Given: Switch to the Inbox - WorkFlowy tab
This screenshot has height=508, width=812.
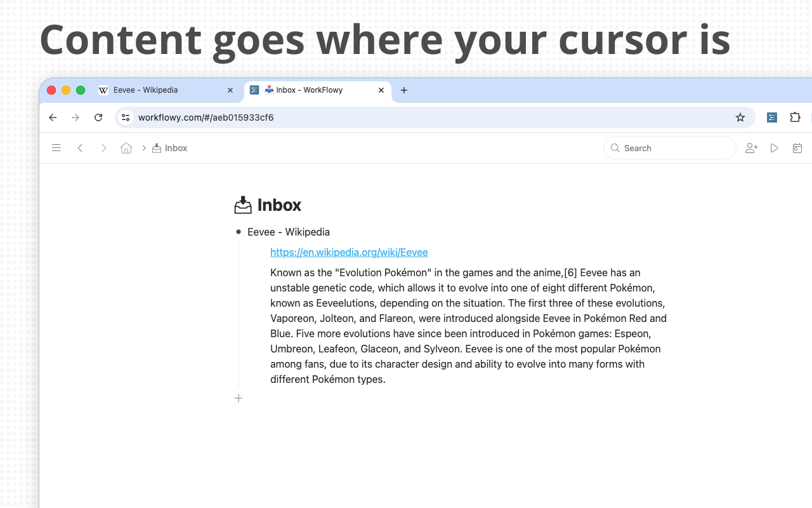Looking at the screenshot, I should pyautogui.click(x=317, y=90).
